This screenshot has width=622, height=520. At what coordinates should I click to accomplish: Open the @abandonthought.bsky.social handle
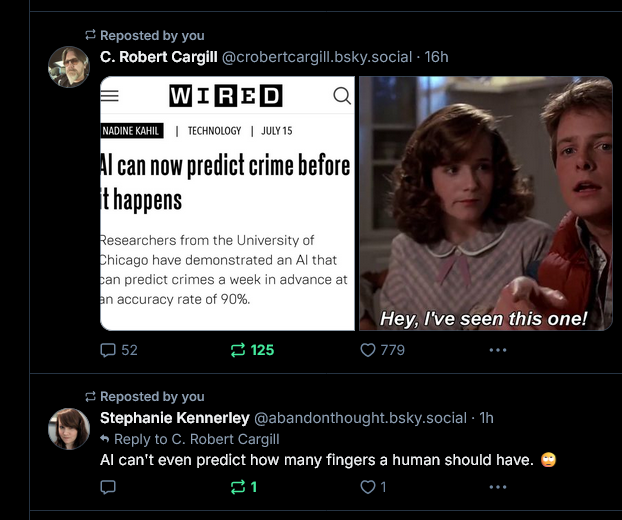coord(361,418)
